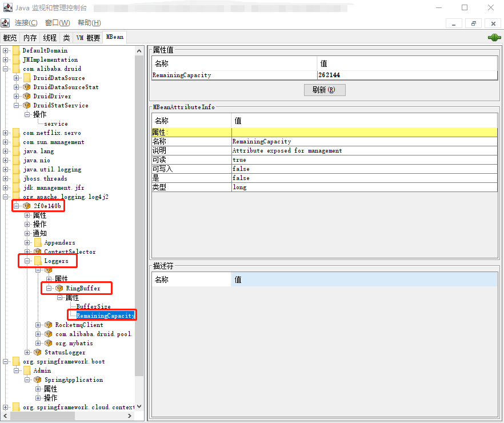Viewport: 504px width, 423px height.
Task: Select the DruidDataSourceStat bean icon
Action: coord(27,87)
